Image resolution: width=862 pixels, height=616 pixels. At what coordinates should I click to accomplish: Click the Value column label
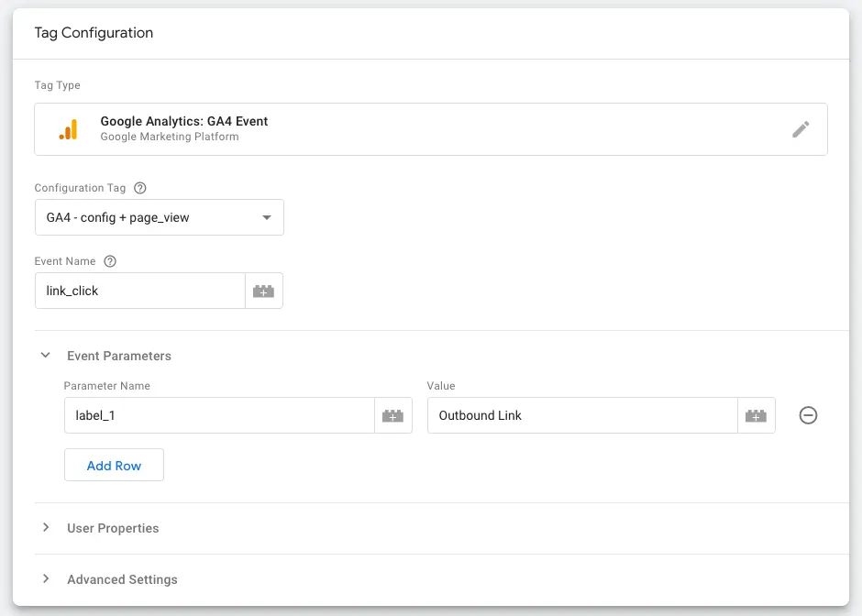(441, 386)
